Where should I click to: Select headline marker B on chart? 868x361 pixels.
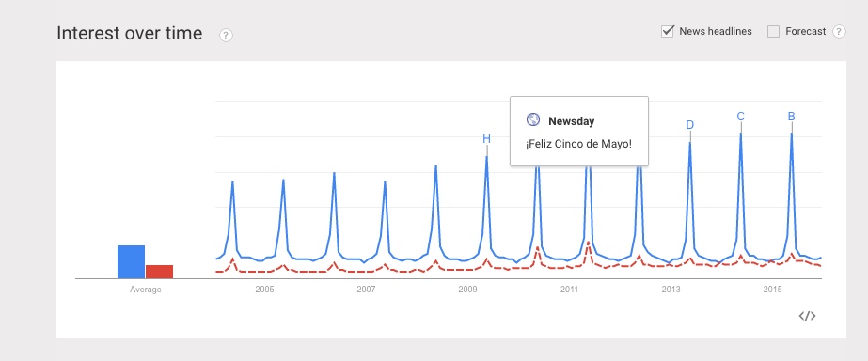[x=792, y=117]
